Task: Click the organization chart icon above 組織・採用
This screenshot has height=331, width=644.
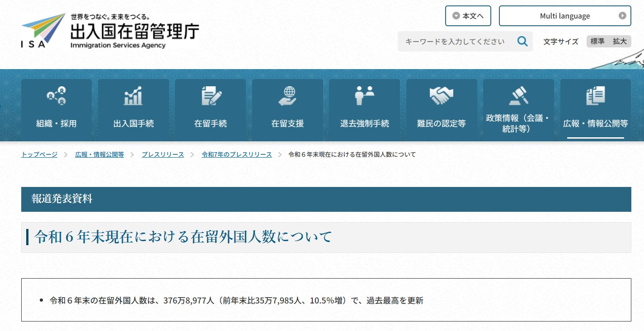Action: [56, 96]
